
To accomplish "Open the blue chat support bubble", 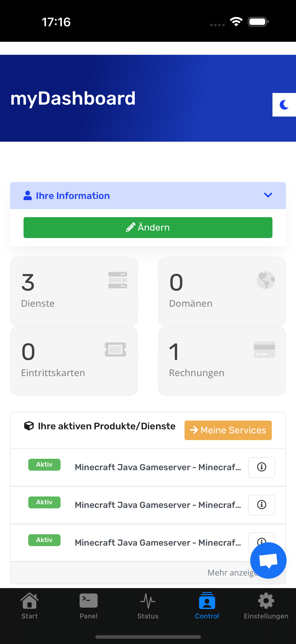I will [x=268, y=560].
